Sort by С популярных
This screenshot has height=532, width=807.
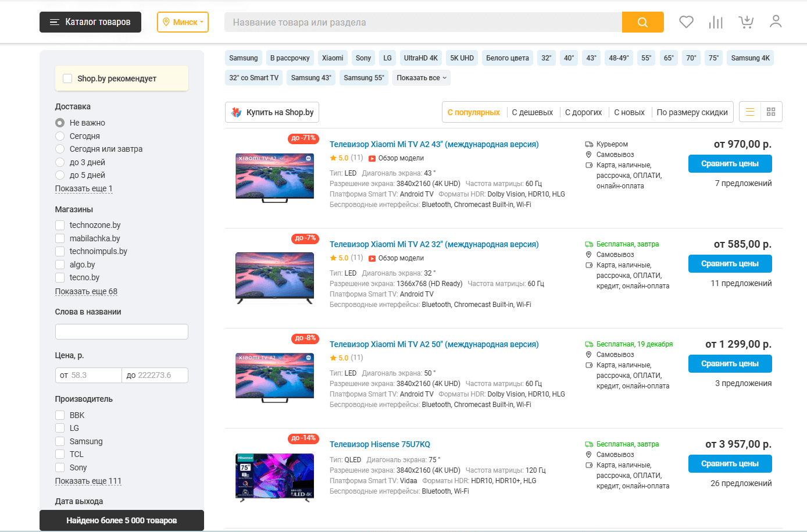coord(474,112)
